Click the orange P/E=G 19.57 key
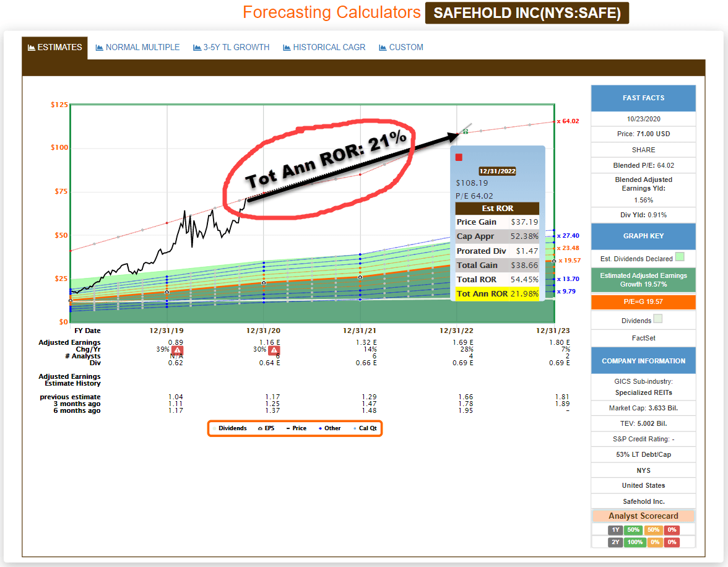The image size is (728, 567). pos(644,302)
